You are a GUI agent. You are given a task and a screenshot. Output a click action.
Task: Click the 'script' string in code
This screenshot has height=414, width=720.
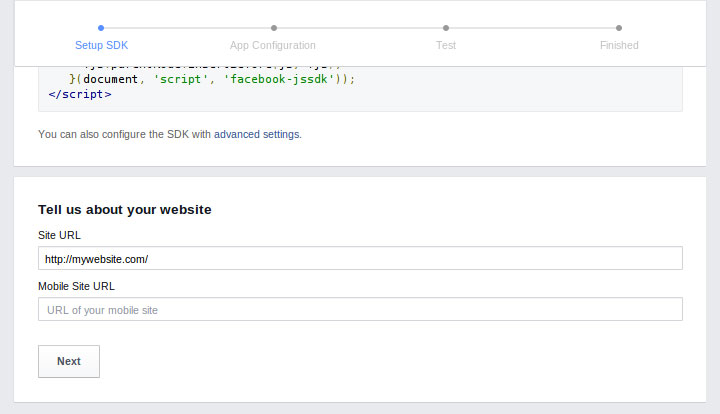tap(180, 79)
